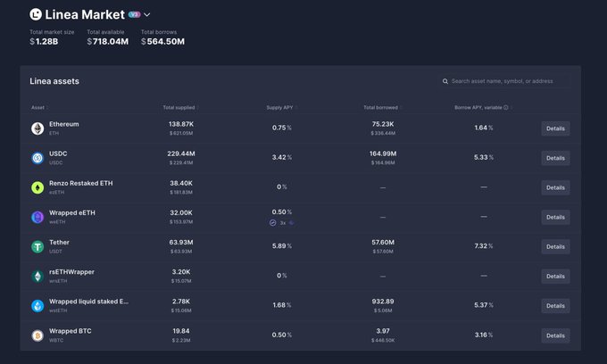Open the market selector chevron next to Linea Market
This screenshot has width=607, height=364.
[146, 15]
